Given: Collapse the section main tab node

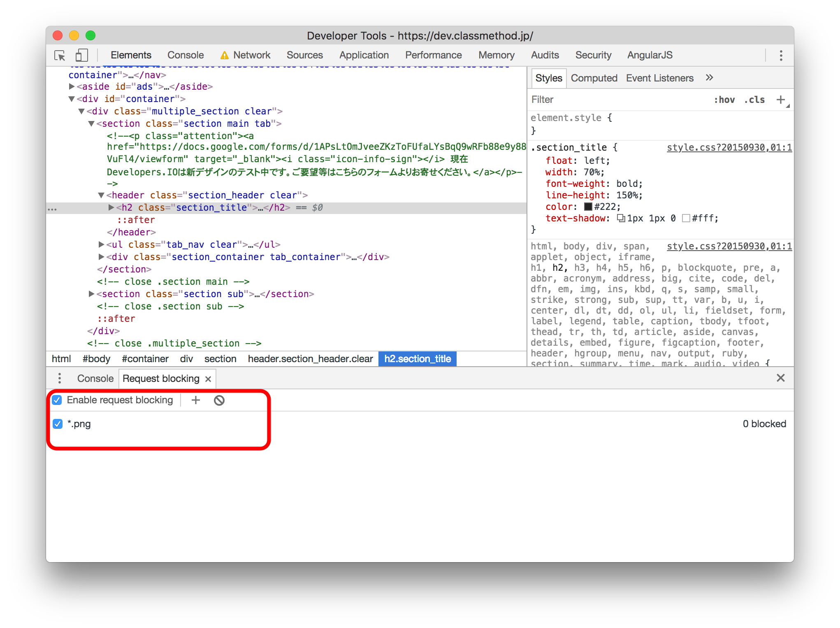Looking at the screenshot, I should [91, 123].
